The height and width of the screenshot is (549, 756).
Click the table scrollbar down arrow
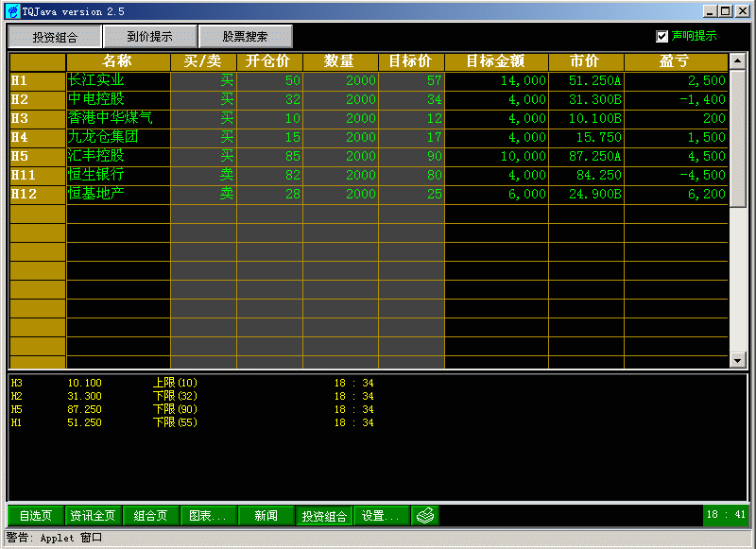738,360
